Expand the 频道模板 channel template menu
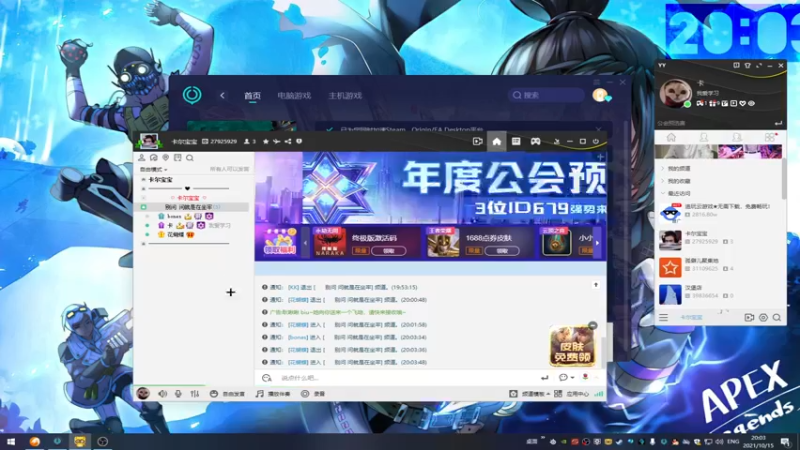This screenshot has width=800, height=450. pos(530,394)
